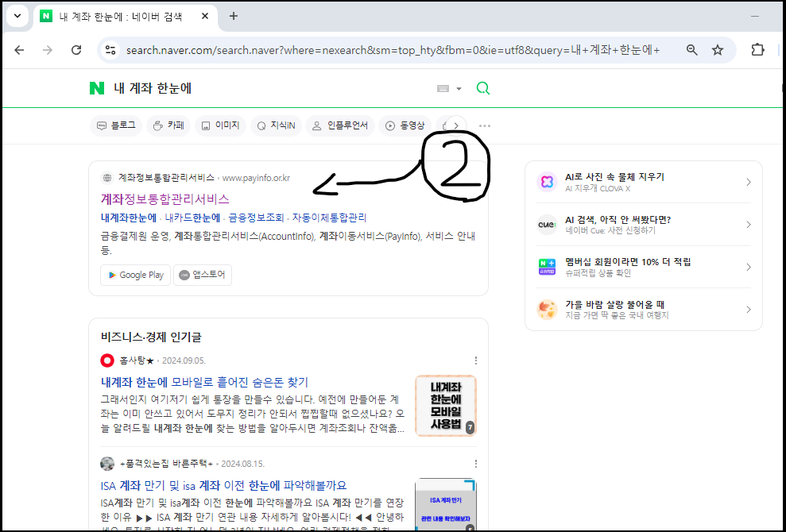The width and height of the screenshot is (786, 532).
Task: Bookmark this page with the star icon
Action: [x=718, y=50]
